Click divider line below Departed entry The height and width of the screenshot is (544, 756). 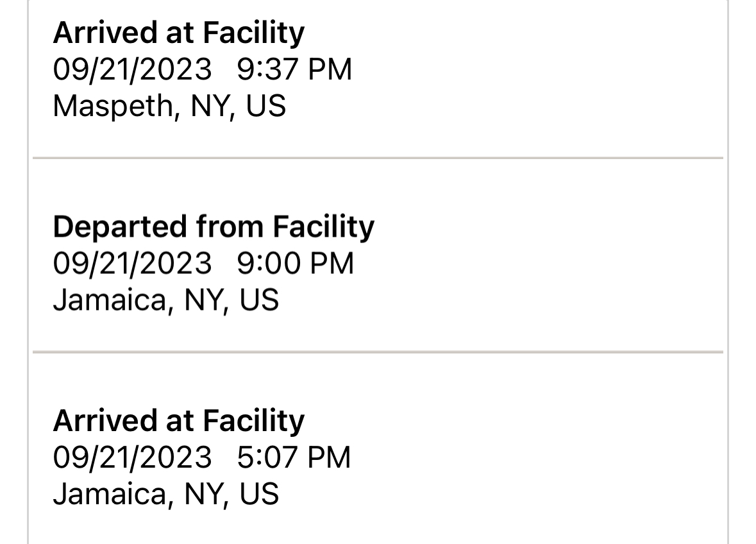pos(378,352)
